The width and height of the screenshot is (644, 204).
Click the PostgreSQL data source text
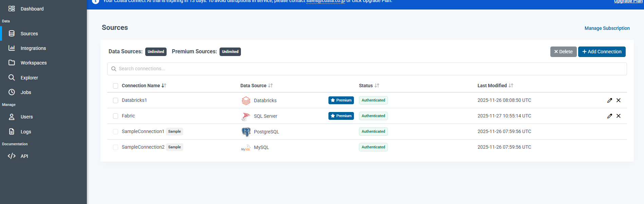pos(266,132)
